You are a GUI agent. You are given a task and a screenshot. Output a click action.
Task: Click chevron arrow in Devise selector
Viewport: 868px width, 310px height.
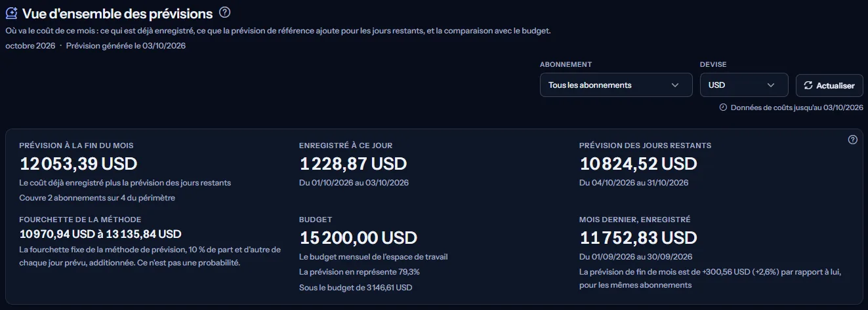(771, 85)
